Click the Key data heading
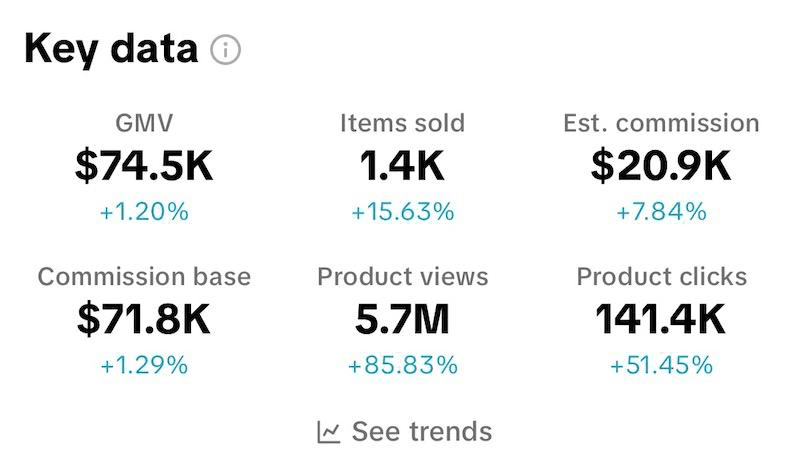Viewport: 804px width, 470px height. point(111,48)
